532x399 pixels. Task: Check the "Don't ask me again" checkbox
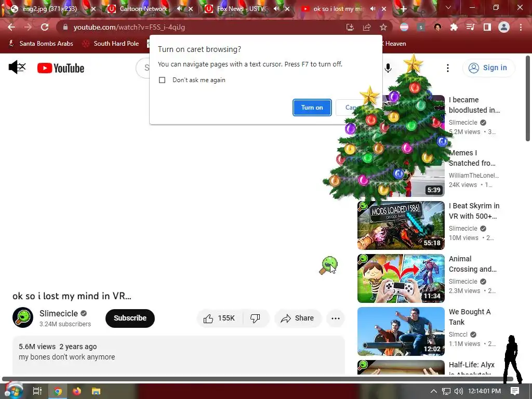click(x=162, y=80)
